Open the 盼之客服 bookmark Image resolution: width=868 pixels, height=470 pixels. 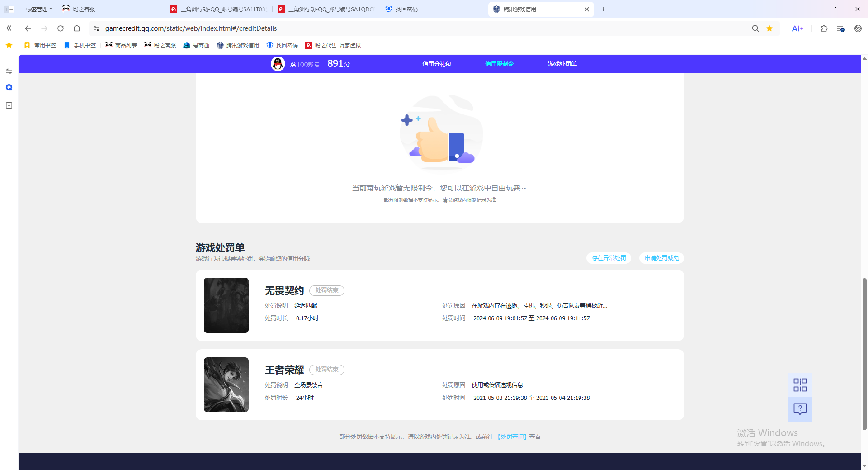coord(160,45)
